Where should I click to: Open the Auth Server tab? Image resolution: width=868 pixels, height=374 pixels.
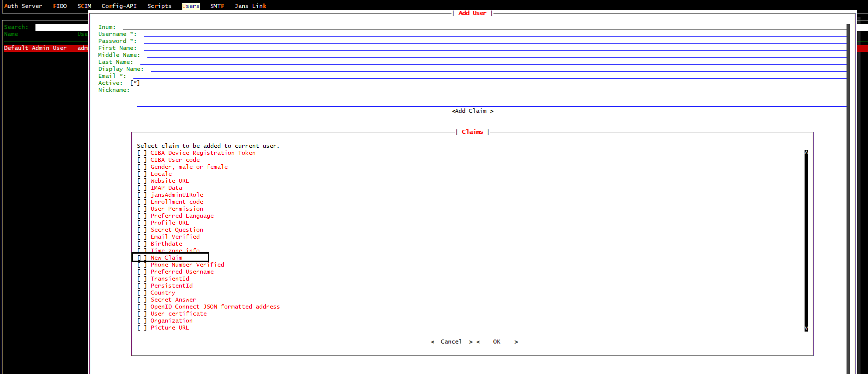[23, 6]
